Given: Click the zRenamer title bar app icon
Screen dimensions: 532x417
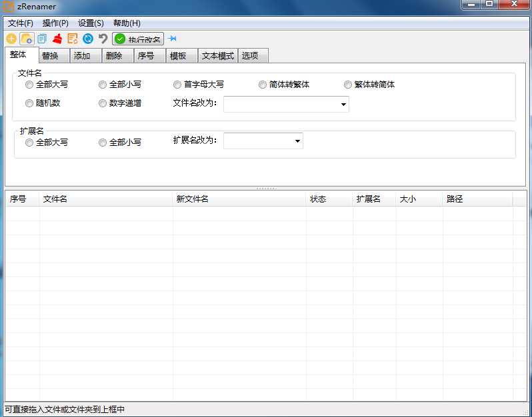Looking at the screenshot, I should (x=8, y=6).
